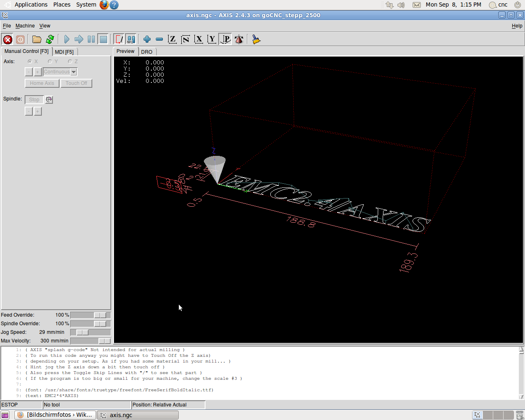The image size is (525, 420).
Task: Click the axis jog plus button
Action: (x=38, y=72)
